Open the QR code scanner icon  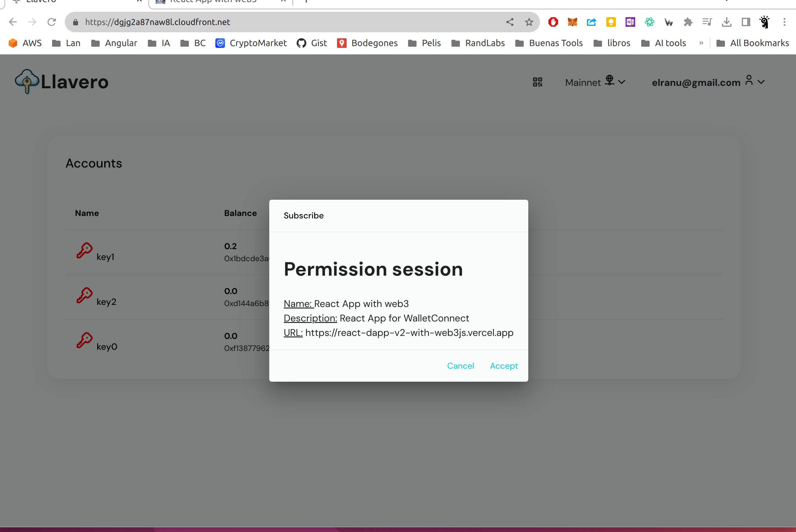[538, 82]
